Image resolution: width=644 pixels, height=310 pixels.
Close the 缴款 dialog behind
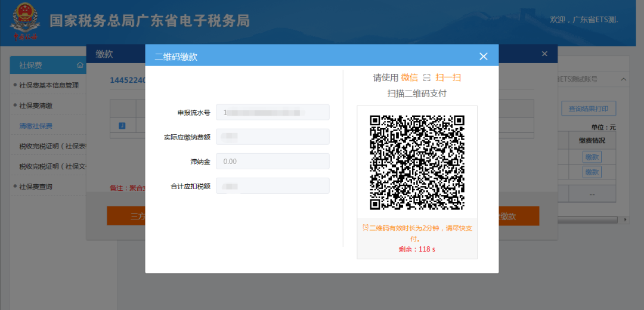544,54
